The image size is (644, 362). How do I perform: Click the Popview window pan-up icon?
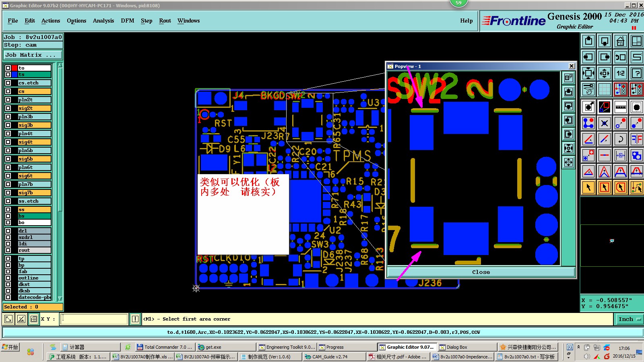pos(568,92)
